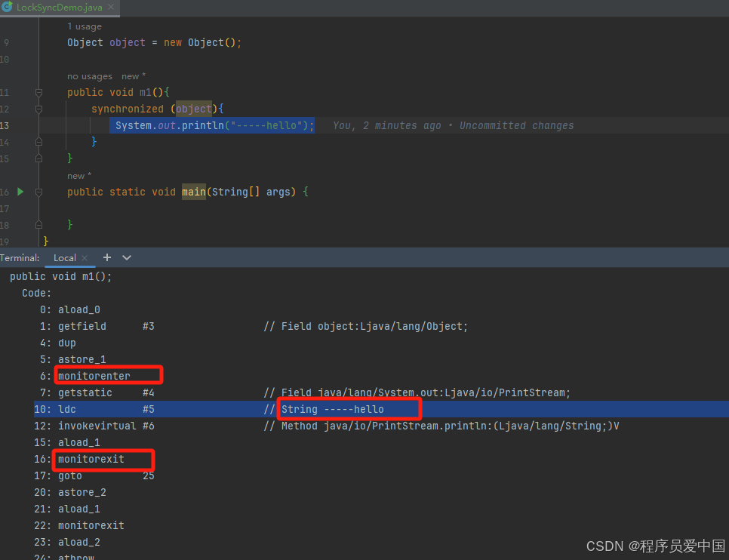Collapse the m1 method fold marker at line 11
Image resolution: width=729 pixels, height=560 pixels.
point(39,93)
